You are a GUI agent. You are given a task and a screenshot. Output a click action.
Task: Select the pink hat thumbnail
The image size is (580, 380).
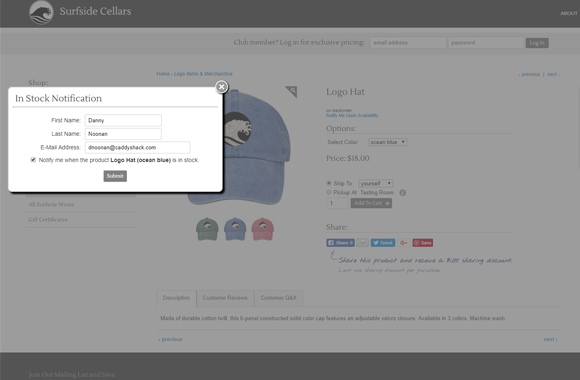(x=263, y=229)
